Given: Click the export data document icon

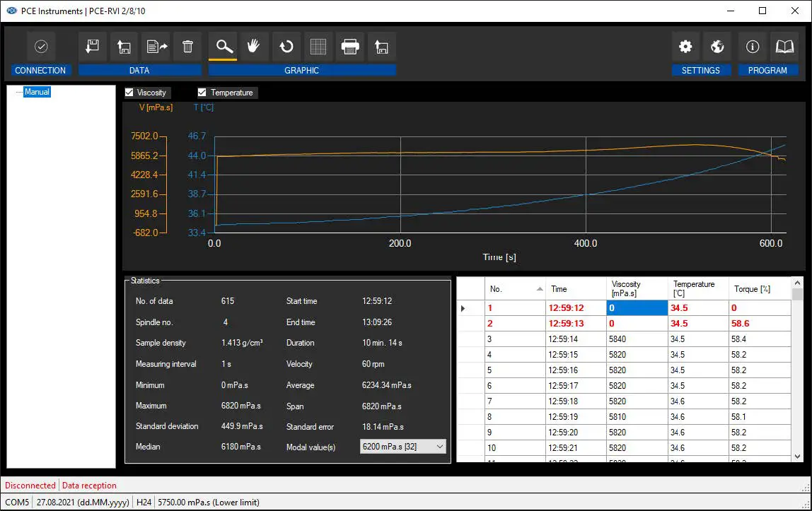Looking at the screenshot, I should (156, 47).
